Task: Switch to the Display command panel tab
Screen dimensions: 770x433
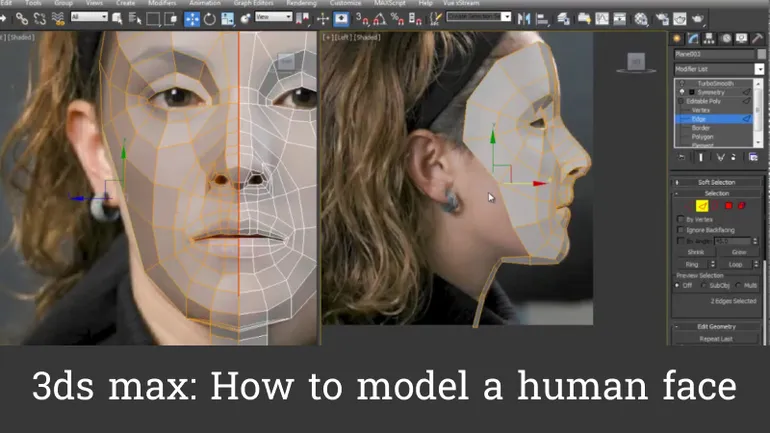Action: (741, 38)
